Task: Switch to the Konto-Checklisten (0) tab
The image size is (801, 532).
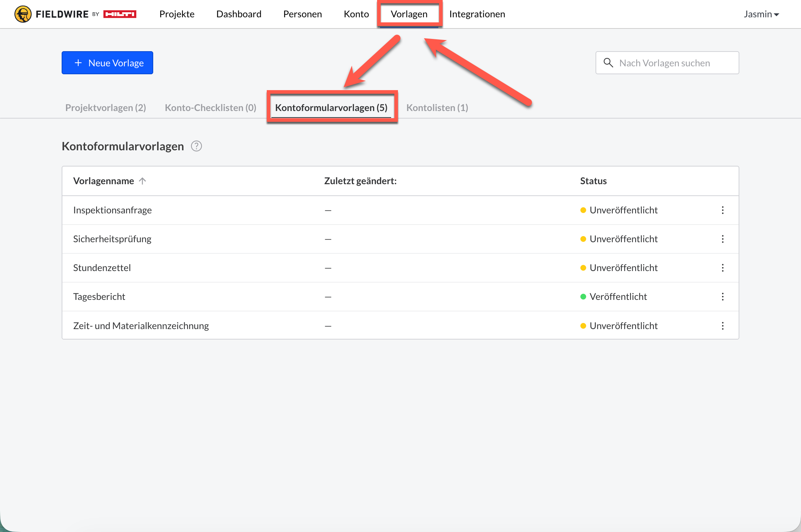Action: pyautogui.click(x=211, y=108)
